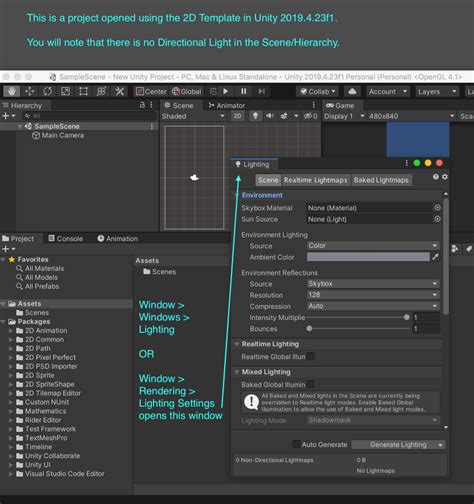Expand the 2D Animation package folder

pyautogui.click(x=11, y=331)
